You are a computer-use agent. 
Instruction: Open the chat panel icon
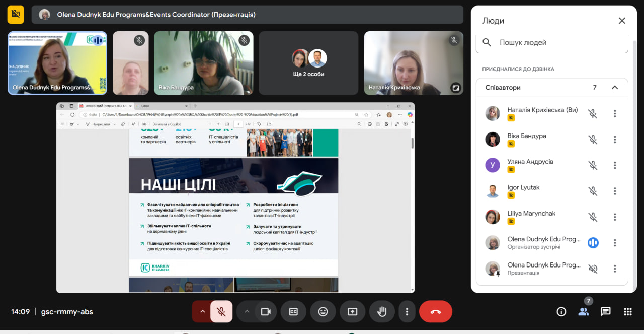[606, 311]
